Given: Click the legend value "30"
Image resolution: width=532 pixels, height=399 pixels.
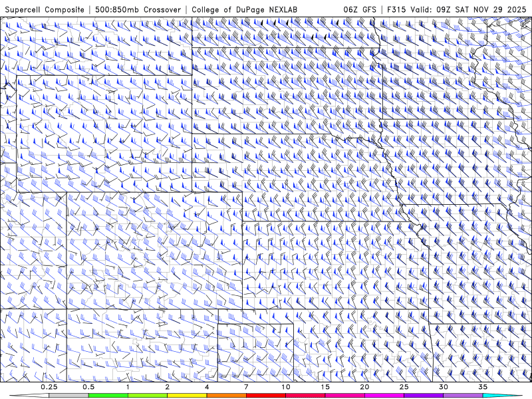Looking at the screenshot, I should [x=443, y=387].
